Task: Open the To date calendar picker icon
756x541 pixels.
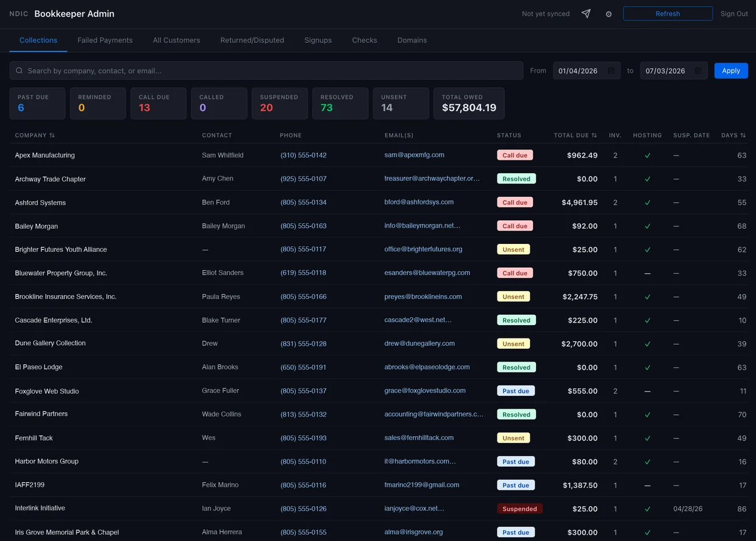Action: (x=698, y=71)
